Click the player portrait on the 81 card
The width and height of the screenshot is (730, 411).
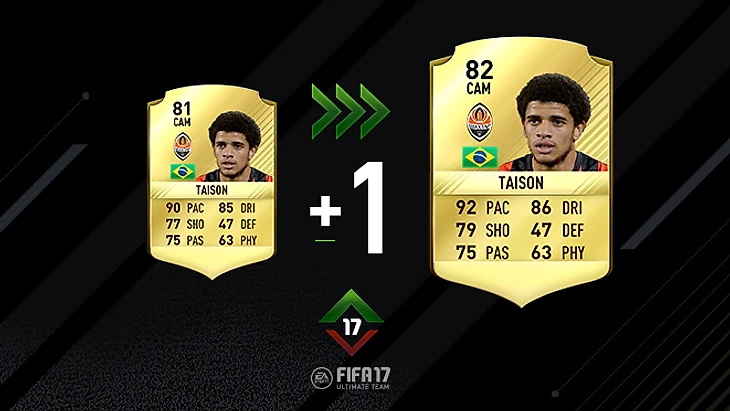pos(235,146)
